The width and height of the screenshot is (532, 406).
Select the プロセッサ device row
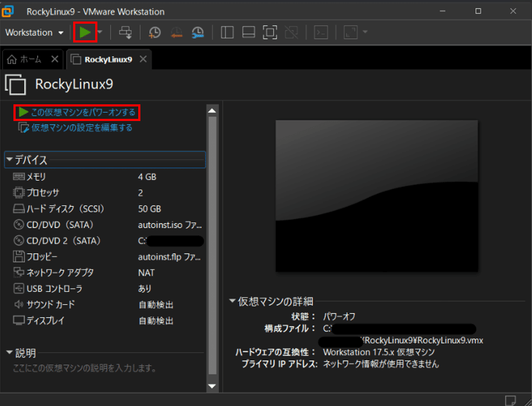point(105,193)
